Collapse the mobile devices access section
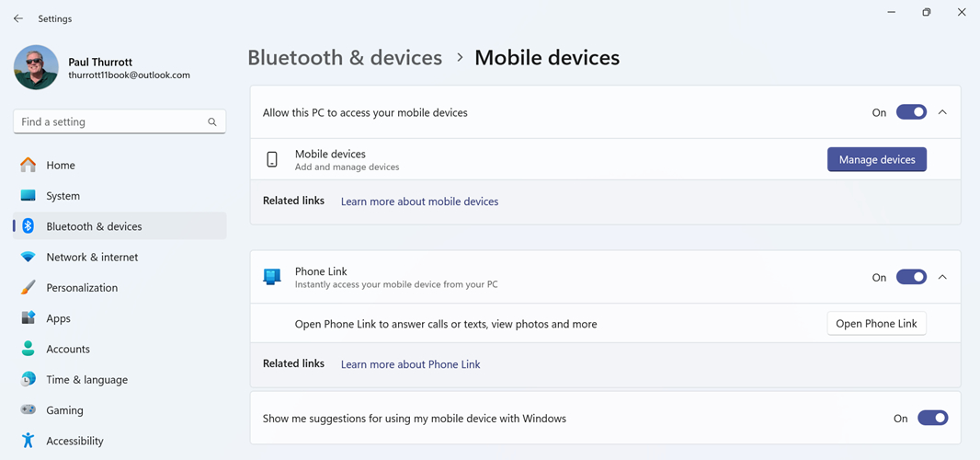 (x=942, y=112)
